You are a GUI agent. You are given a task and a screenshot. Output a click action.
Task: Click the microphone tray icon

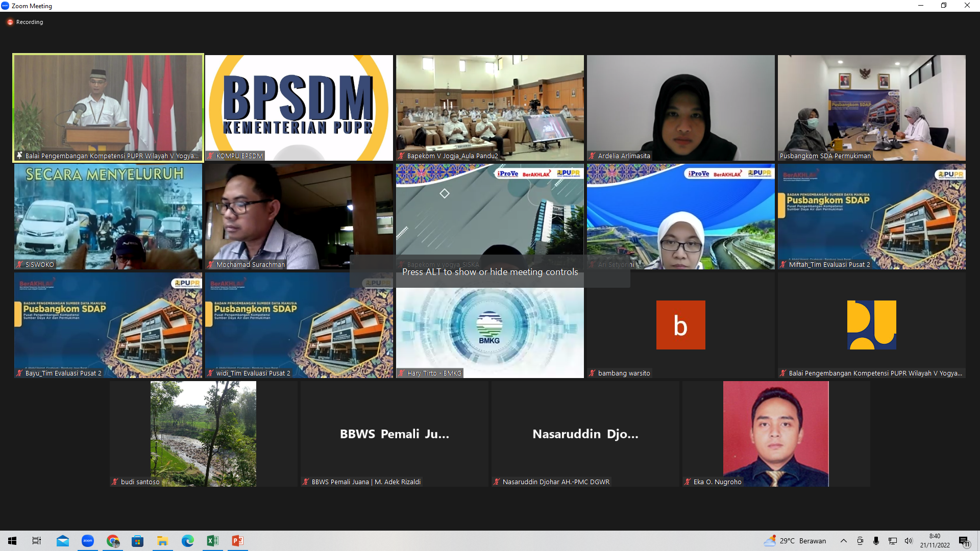point(876,541)
